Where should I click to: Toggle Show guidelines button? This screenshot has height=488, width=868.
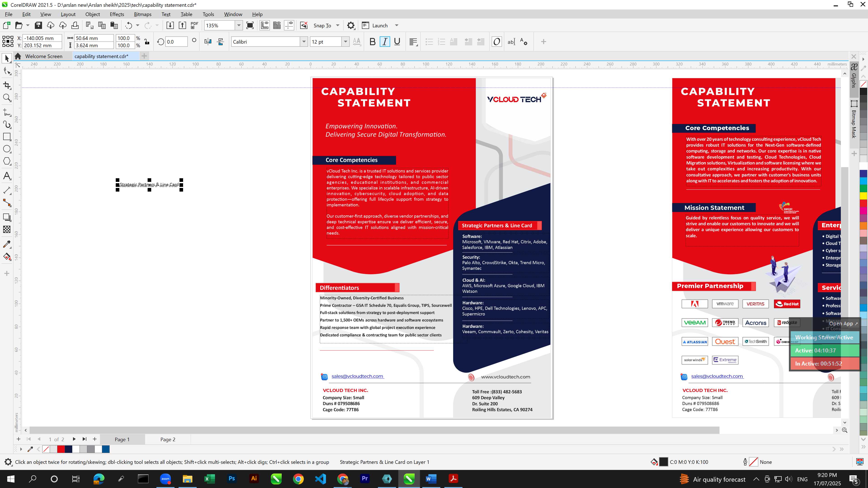289,25
